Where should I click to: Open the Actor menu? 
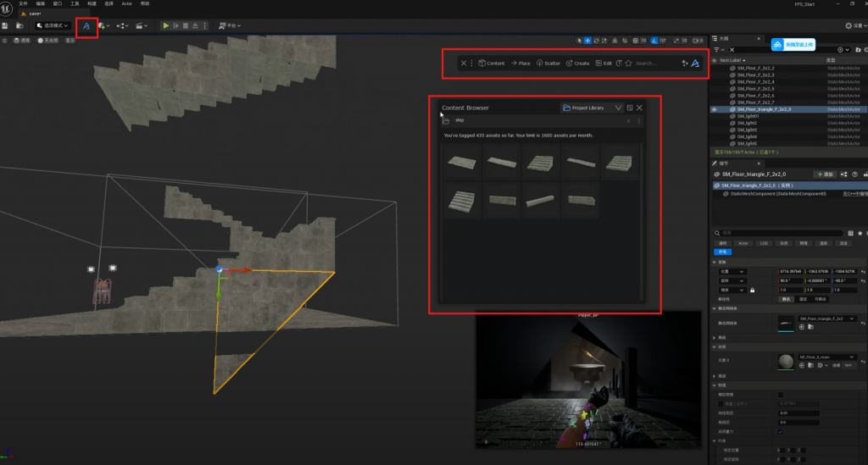pos(127,4)
